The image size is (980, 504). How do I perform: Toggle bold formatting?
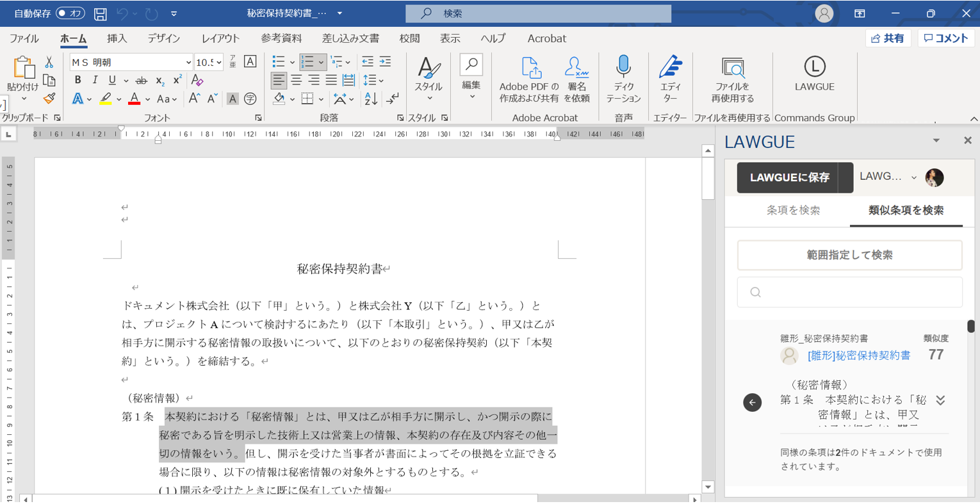78,80
